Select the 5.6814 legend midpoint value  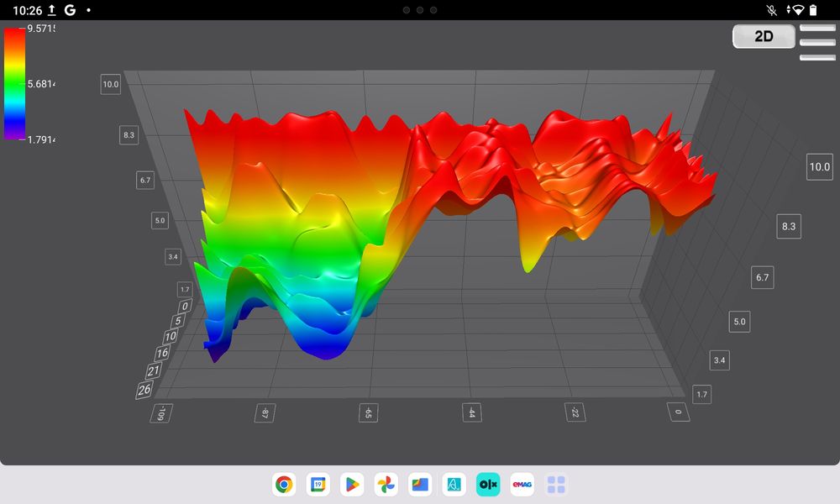pos(41,84)
